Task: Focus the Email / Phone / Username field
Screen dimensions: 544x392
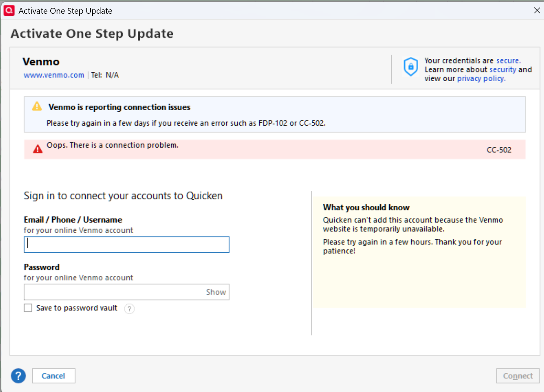Action: [x=126, y=244]
